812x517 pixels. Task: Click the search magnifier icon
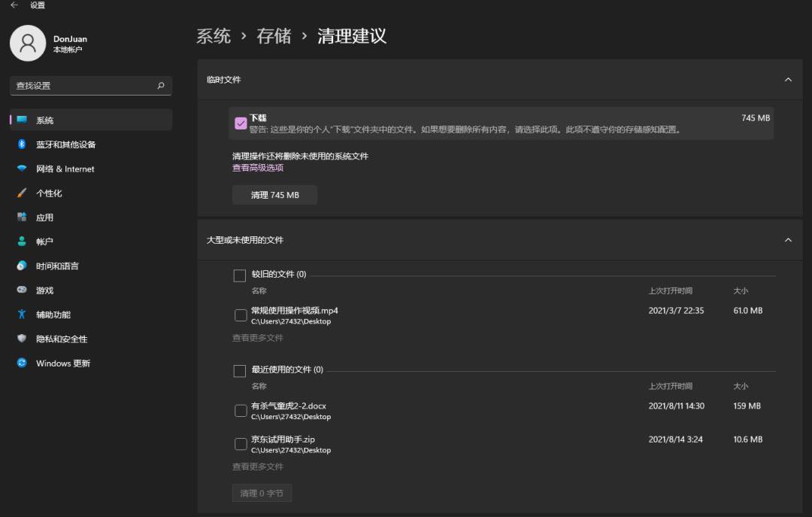(161, 86)
